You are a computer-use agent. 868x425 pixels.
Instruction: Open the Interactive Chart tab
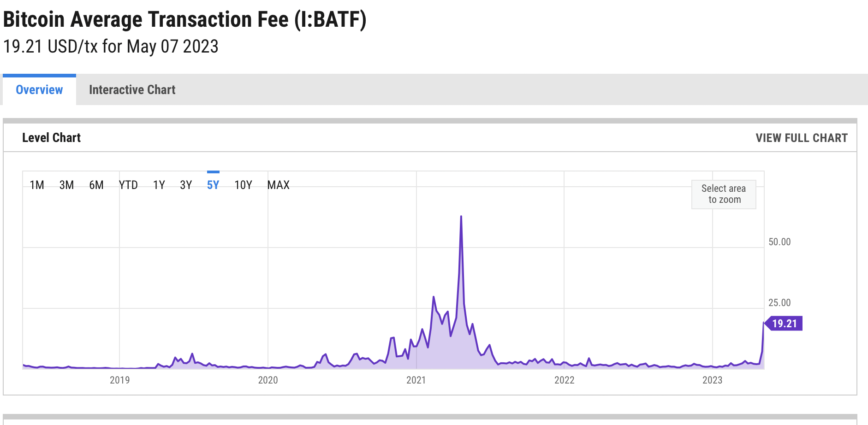pos(132,89)
